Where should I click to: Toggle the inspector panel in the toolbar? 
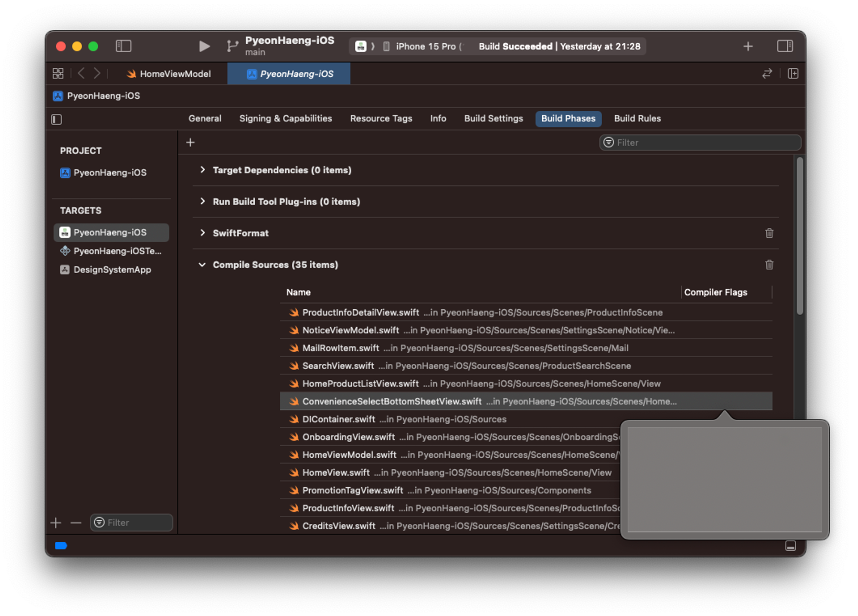click(x=785, y=46)
